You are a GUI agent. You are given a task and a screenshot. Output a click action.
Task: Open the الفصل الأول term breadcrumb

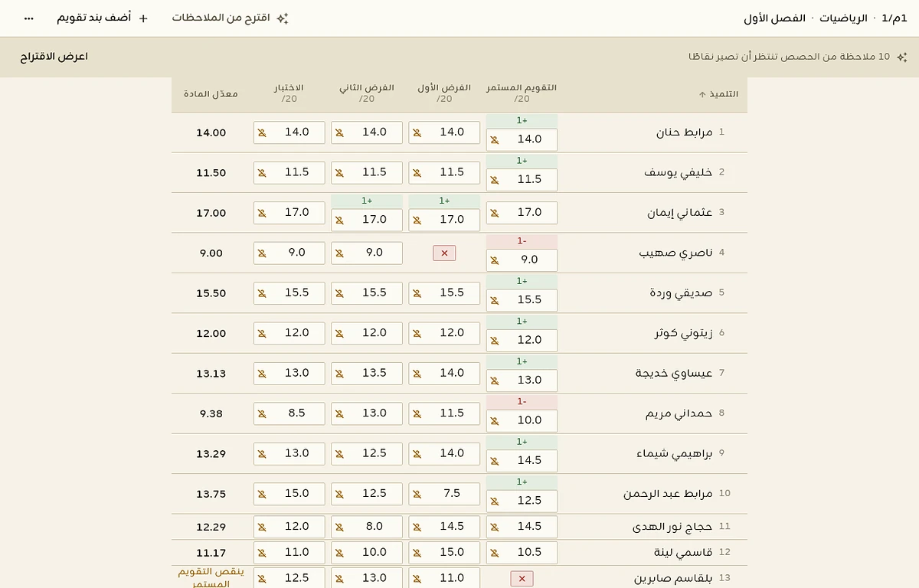775,18
